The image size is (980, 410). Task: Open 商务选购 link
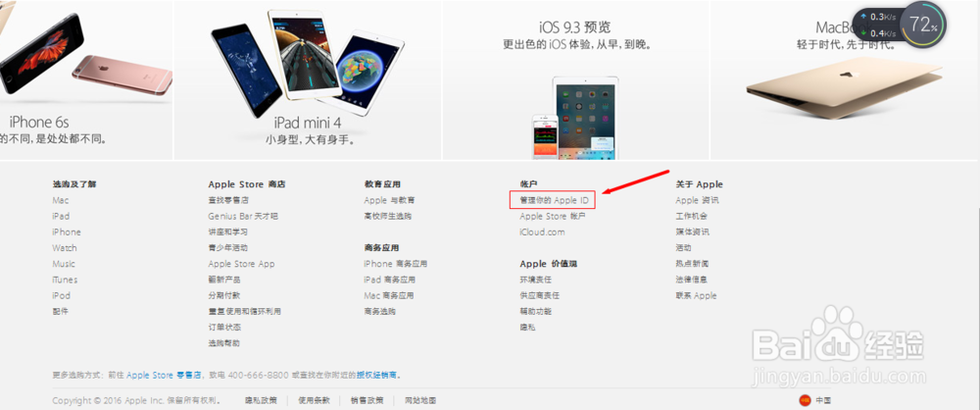380,312
